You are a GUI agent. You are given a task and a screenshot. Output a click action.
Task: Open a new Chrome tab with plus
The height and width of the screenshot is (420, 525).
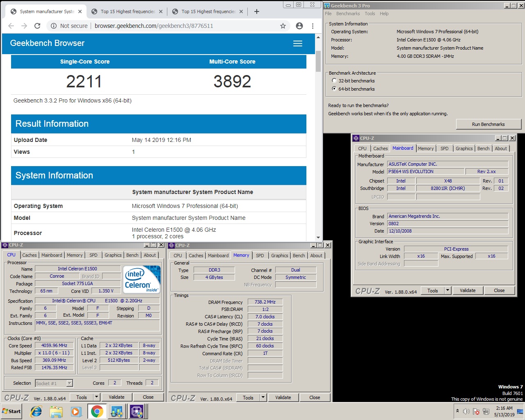(x=257, y=11)
